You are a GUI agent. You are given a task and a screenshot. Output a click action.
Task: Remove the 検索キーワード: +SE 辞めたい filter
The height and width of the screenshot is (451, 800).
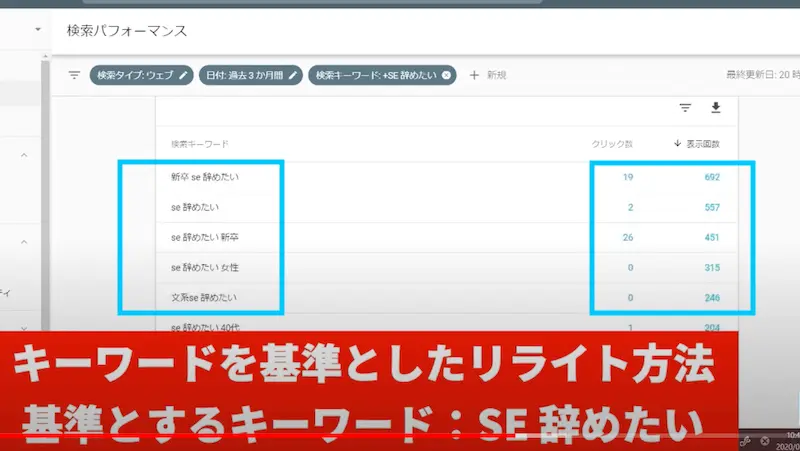[446, 75]
